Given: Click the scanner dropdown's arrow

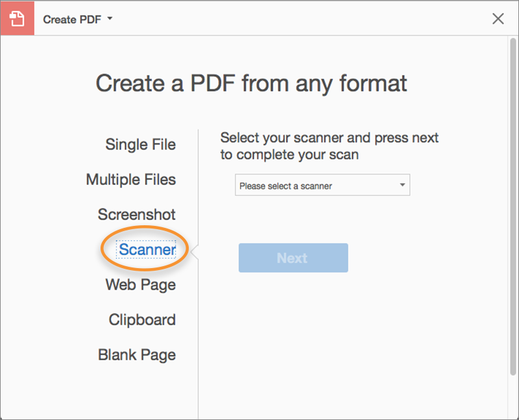Looking at the screenshot, I should pyautogui.click(x=402, y=185).
